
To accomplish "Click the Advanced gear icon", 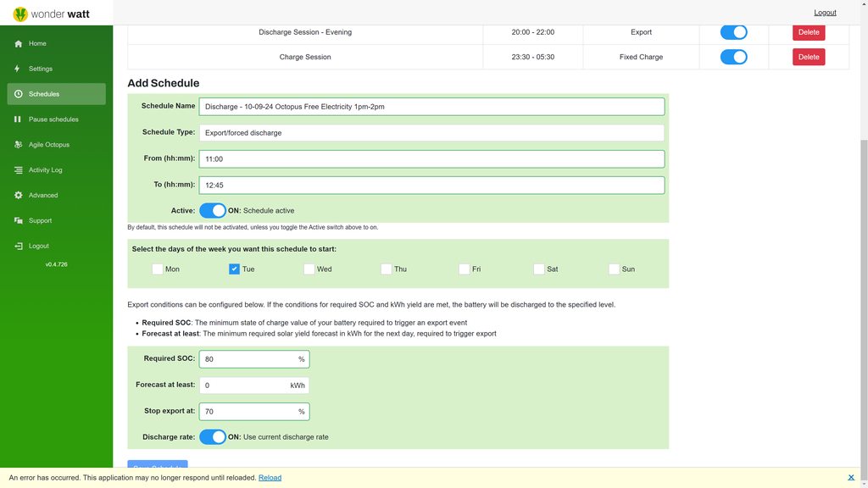I will [x=18, y=196].
